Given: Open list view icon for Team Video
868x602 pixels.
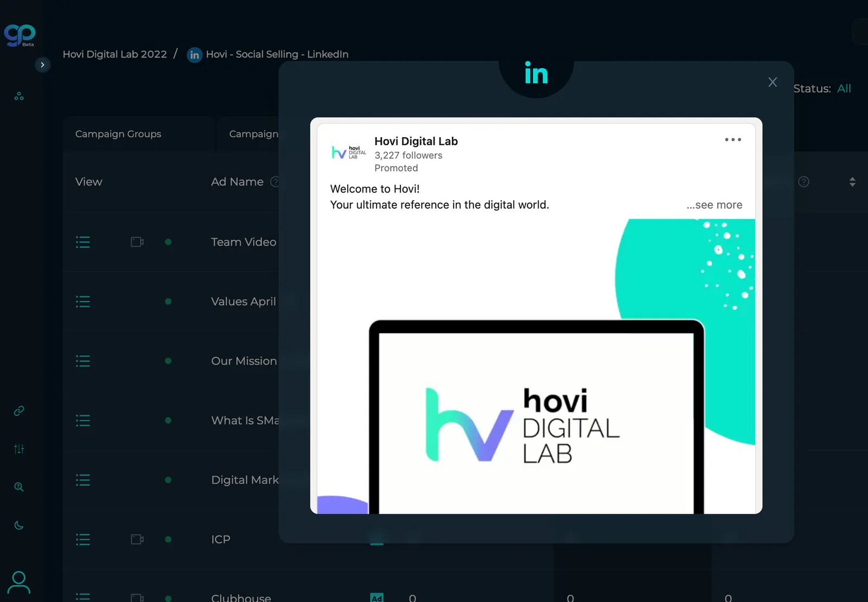Looking at the screenshot, I should coord(83,242).
